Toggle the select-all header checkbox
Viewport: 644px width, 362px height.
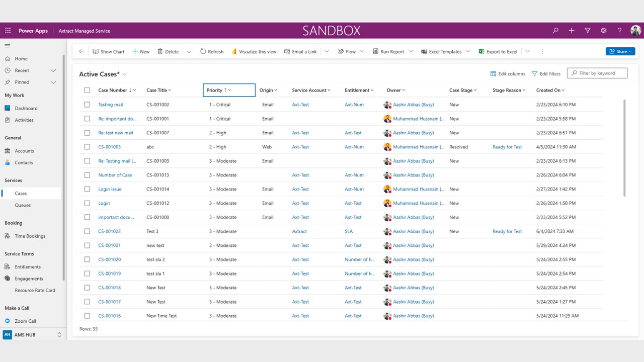tap(87, 90)
